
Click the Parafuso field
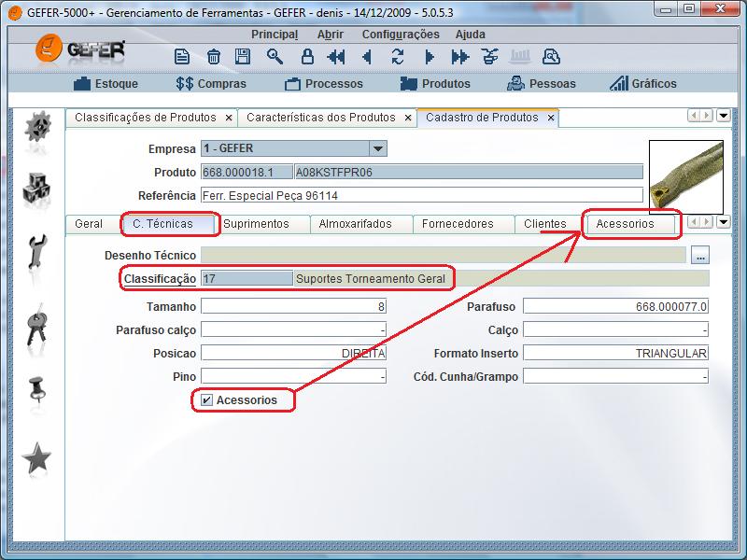[616, 307]
